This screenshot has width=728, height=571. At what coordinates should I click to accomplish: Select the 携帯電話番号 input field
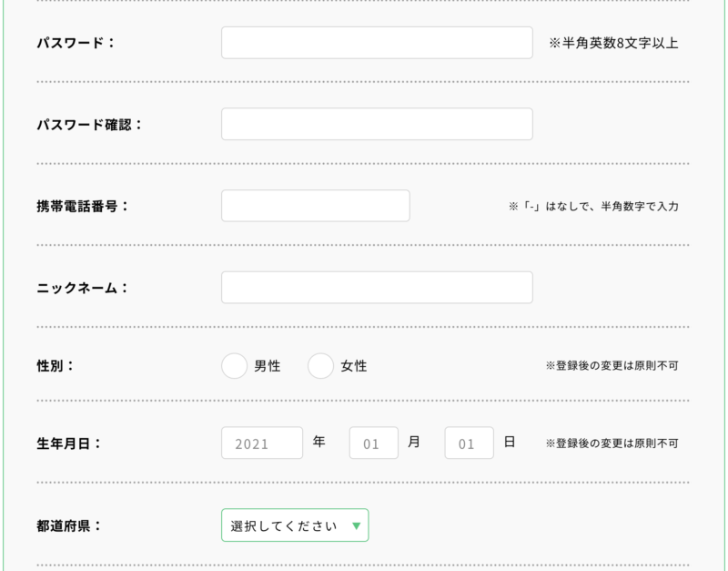(x=315, y=206)
